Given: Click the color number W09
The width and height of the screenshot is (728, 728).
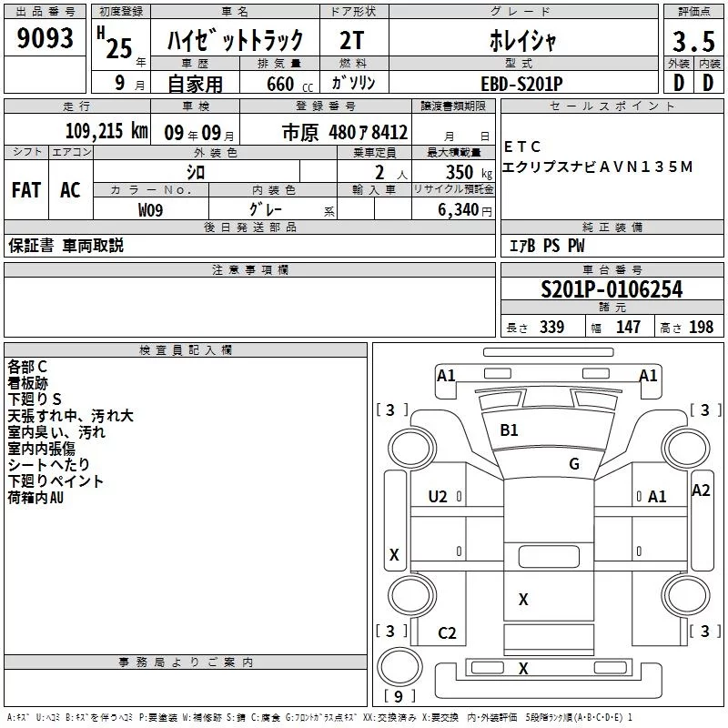Looking at the screenshot, I should [150, 210].
